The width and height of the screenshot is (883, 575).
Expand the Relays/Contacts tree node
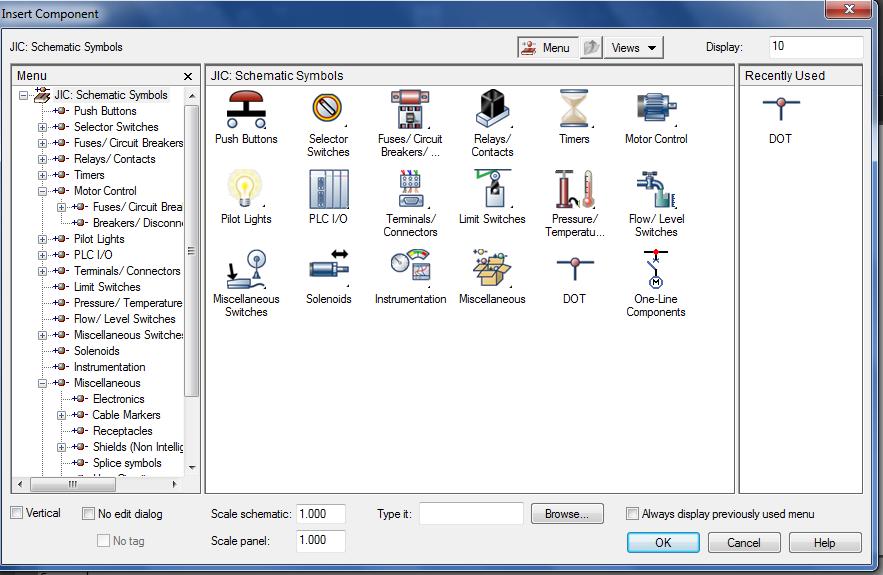click(x=42, y=159)
